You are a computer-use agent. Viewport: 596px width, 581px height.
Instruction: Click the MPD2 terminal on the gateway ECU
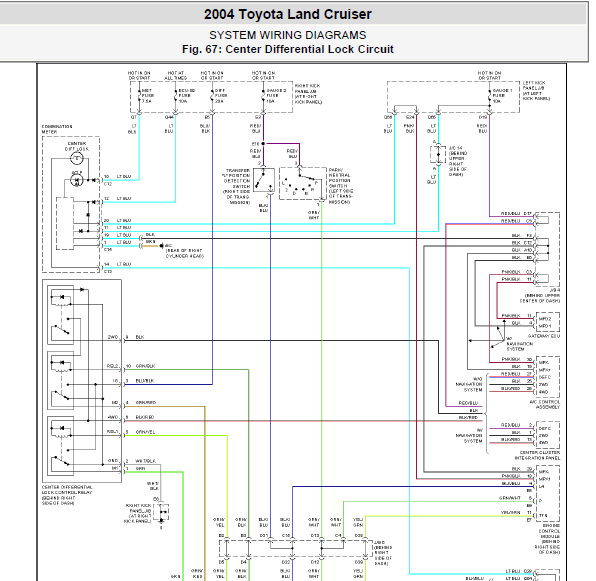click(545, 319)
